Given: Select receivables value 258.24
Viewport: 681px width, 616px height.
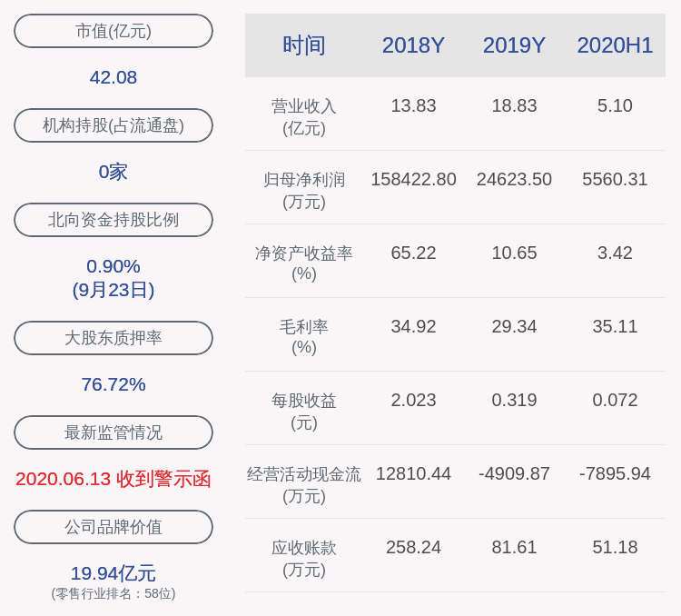Looking at the screenshot, I should coord(413,547).
